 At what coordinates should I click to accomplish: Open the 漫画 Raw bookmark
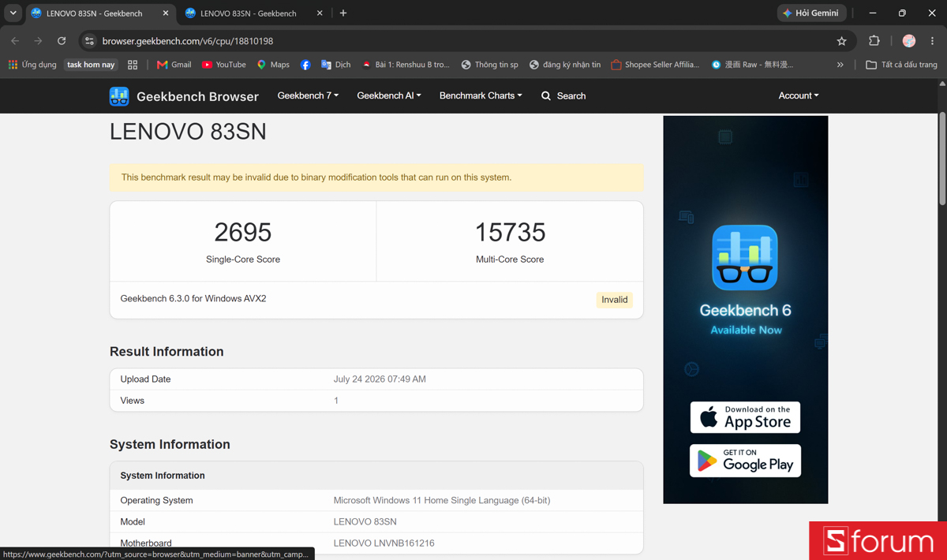point(752,65)
